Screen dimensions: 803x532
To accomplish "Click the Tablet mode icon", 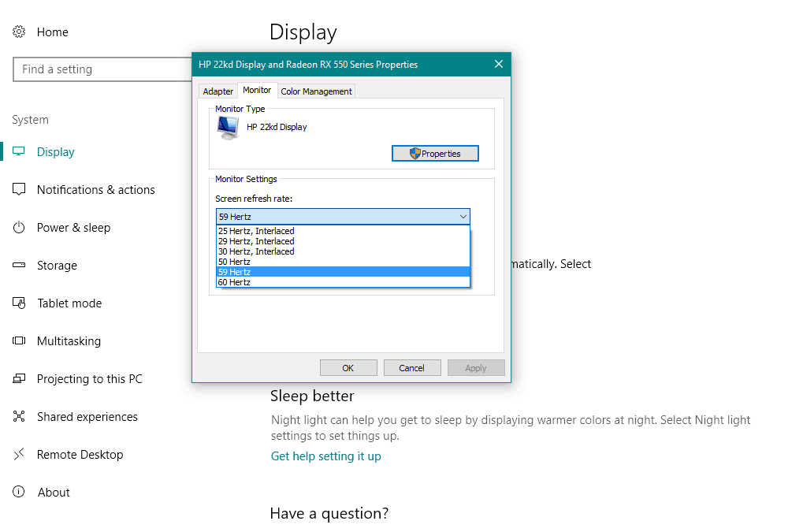I will [x=19, y=303].
